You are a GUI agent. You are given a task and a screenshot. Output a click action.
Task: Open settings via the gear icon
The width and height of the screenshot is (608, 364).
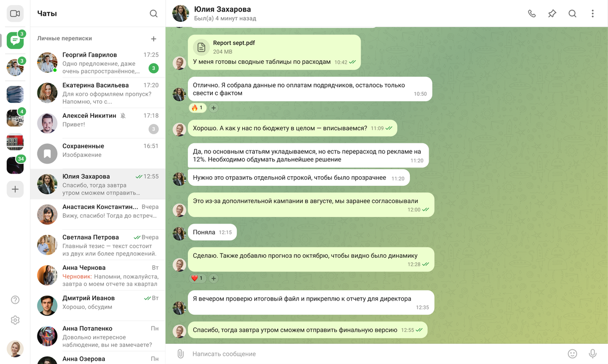tap(15, 320)
